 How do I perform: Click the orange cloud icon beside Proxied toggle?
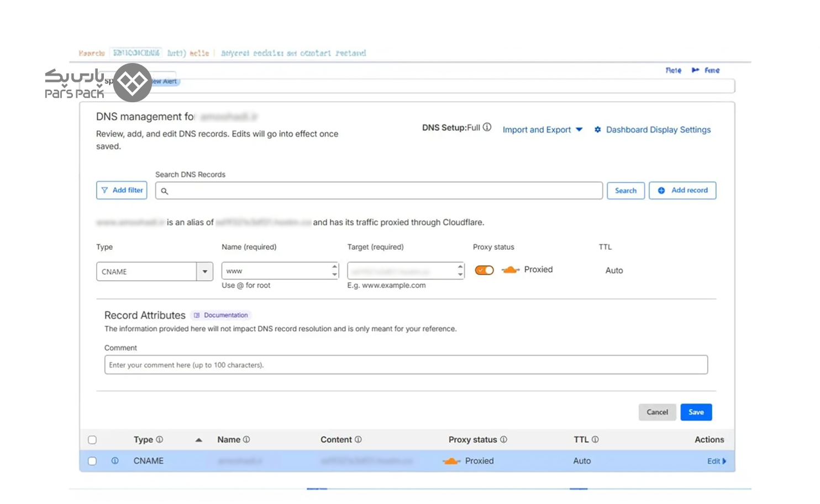[x=511, y=270]
